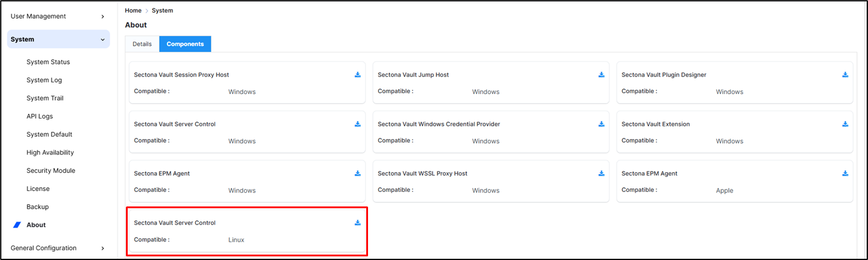This screenshot has height=260, width=868.
Task: Download Windows Sectona Vault Server Control
Action: (357, 124)
